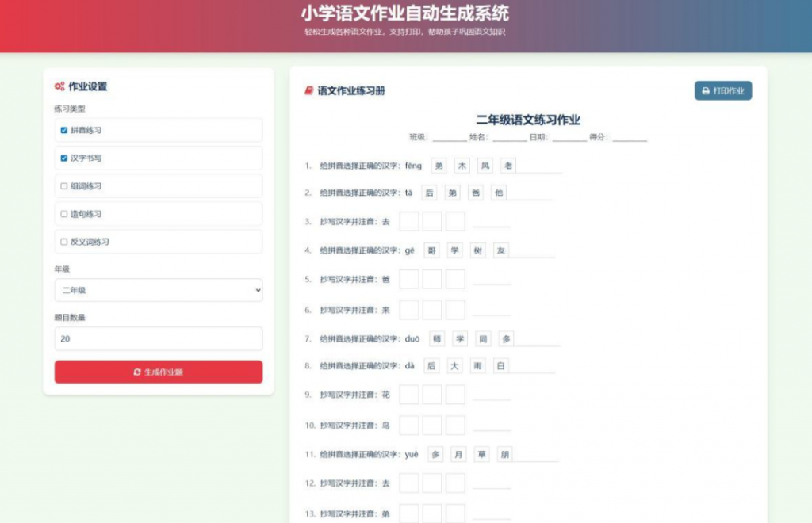Viewport: 812px width, 523px height.
Task: Select character 朋 in question 11
Action: pos(505,455)
